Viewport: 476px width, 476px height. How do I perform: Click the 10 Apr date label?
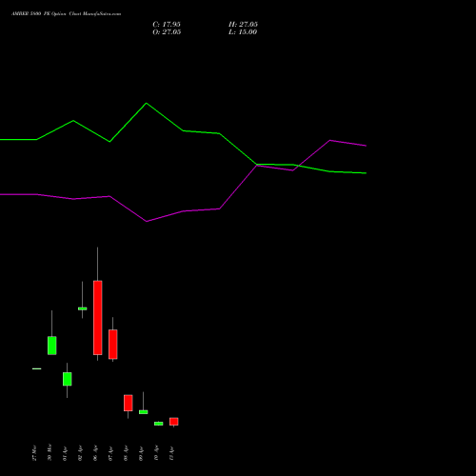(156, 454)
